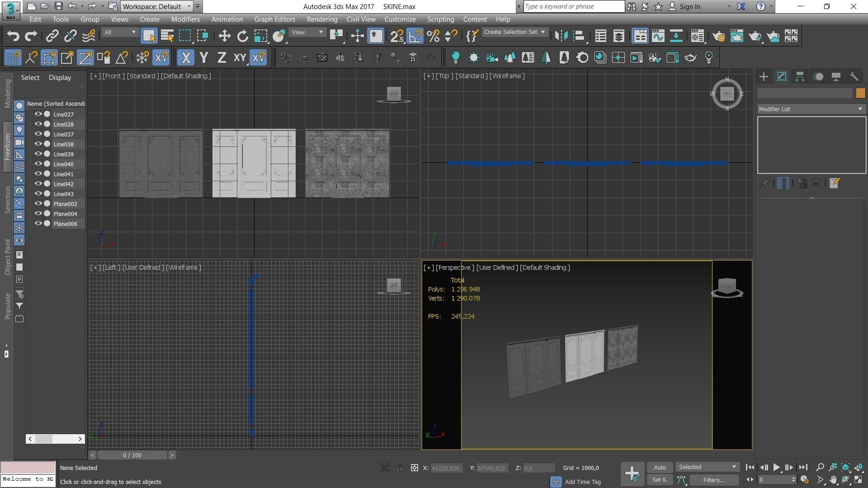Open Create Selection Set dropdown
Viewport: 868px width, 488px height.
point(514,32)
